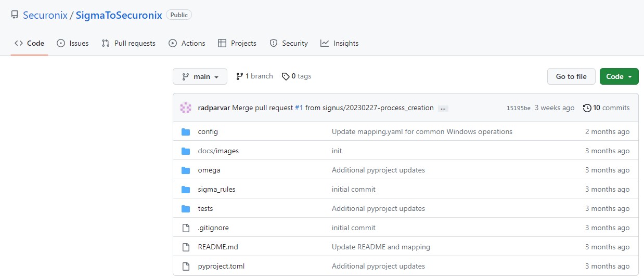Click radparvar's avatar icon
The width and height of the screenshot is (644, 280).
(186, 108)
